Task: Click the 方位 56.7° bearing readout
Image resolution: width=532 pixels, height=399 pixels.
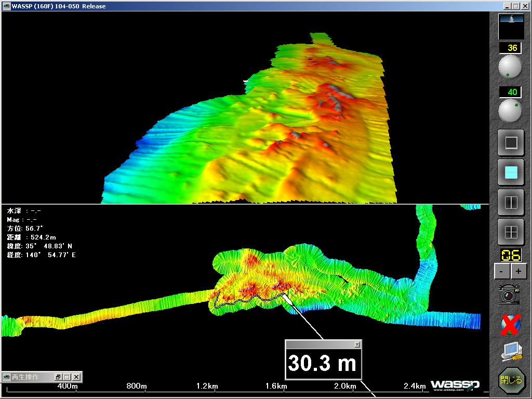Action: (x=25, y=229)
